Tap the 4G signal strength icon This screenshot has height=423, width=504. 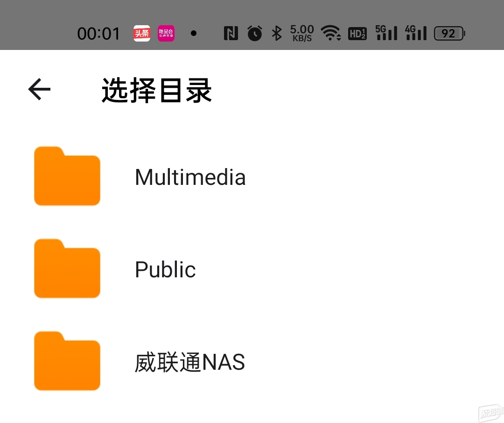click(x=416, y=33)
